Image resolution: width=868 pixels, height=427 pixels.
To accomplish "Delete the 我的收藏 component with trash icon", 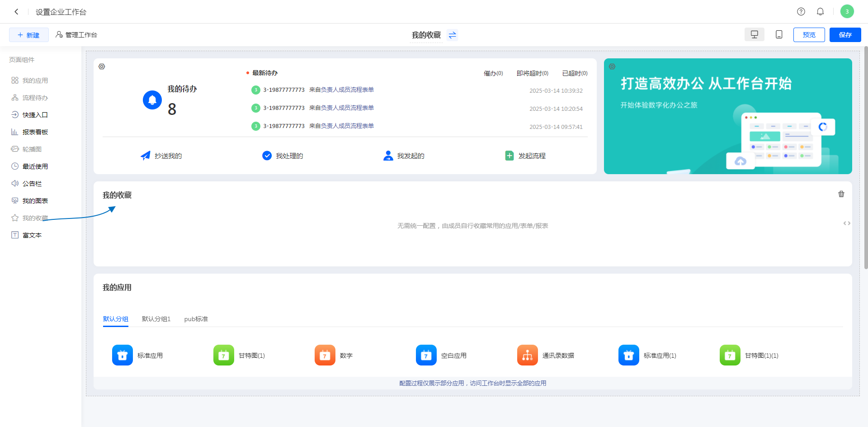I will [x=841, y=194].
